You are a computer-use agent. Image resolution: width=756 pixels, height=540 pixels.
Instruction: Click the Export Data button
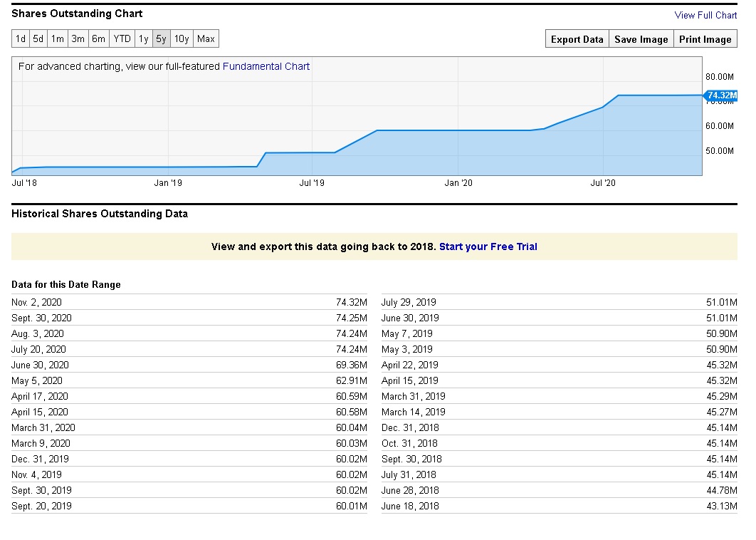coord(577,40)
